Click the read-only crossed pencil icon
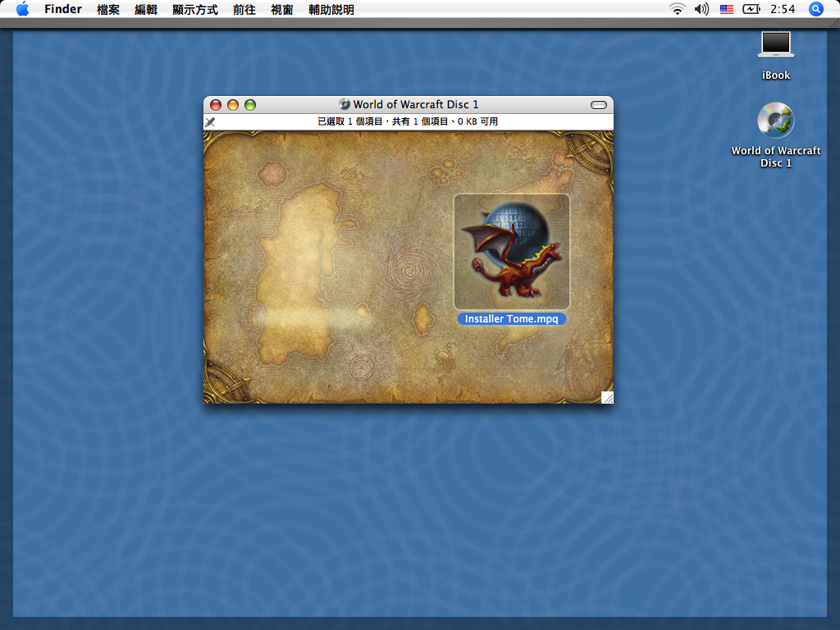 pyautogui.click(x=210, y=122)
